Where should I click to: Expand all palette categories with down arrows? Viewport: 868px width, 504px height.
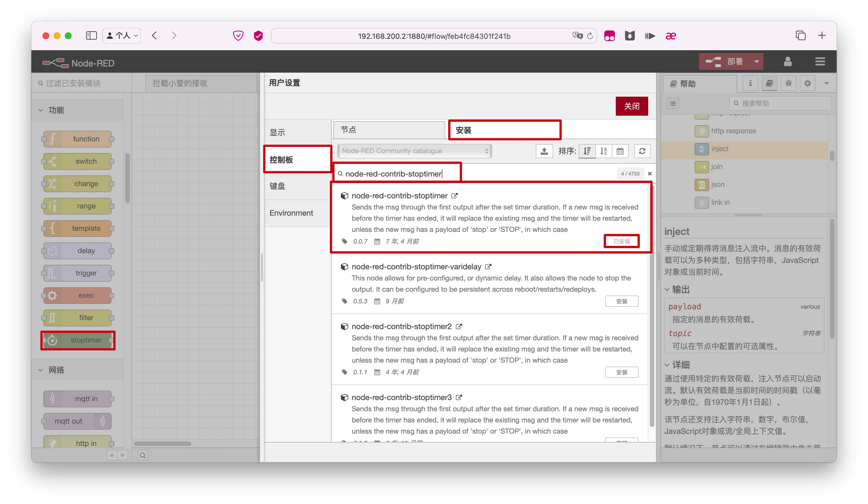pyautogui.click(x=123, y=455)
